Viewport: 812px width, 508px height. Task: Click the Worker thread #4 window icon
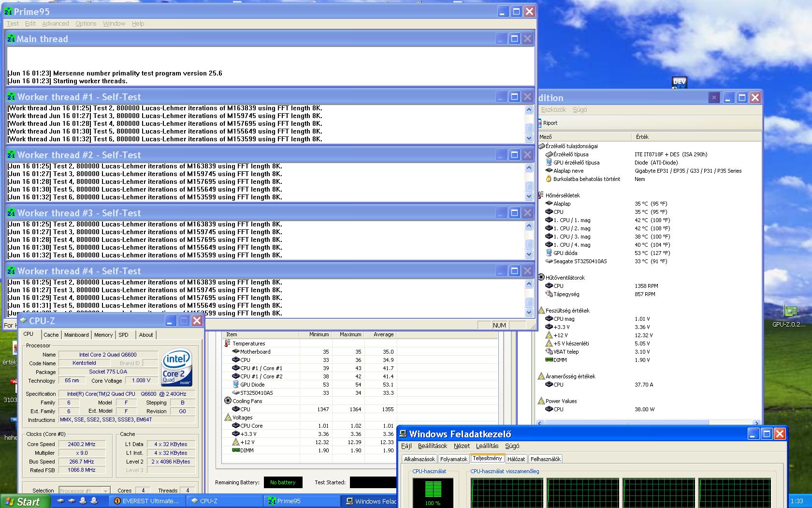11,271
